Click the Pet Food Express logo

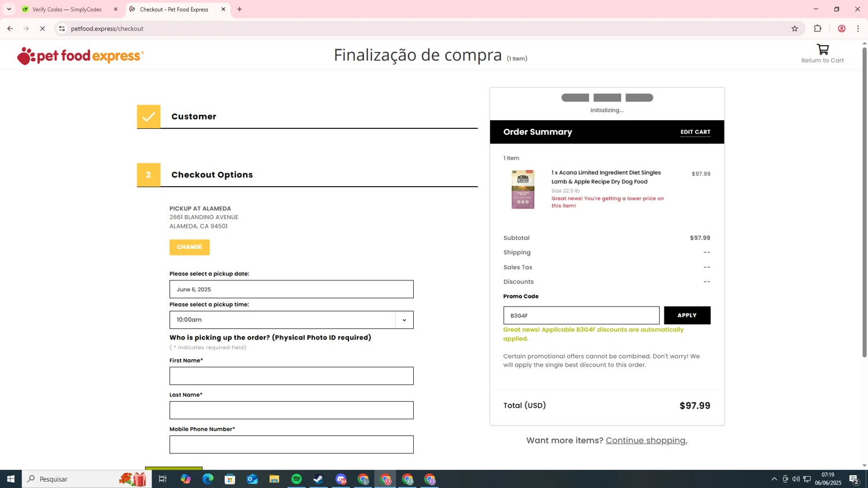[80, 56]
